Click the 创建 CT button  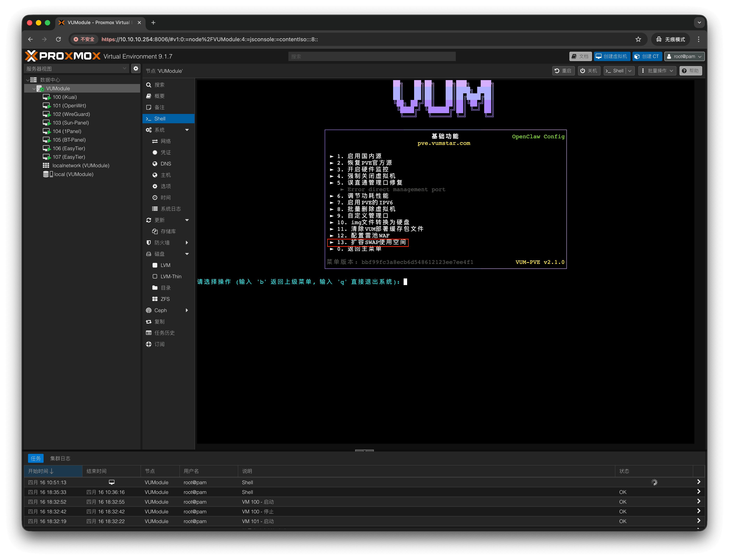point(647,56)
